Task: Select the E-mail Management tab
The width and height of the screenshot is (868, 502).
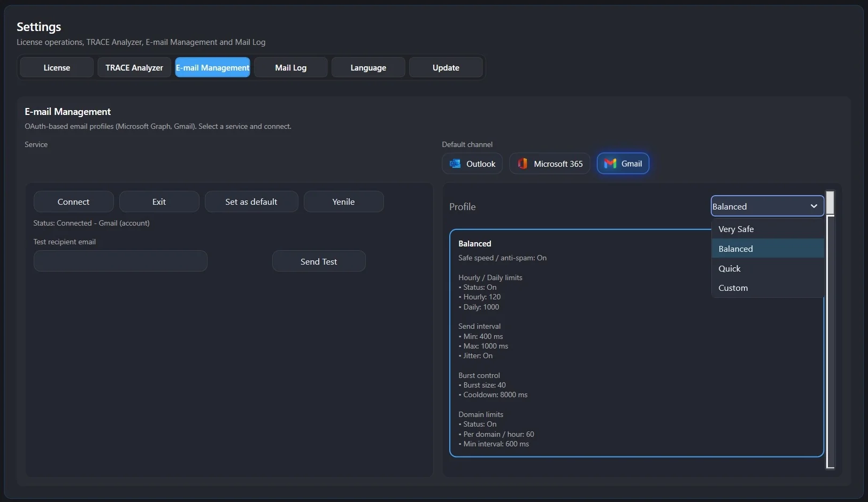Action: (212, 67)
